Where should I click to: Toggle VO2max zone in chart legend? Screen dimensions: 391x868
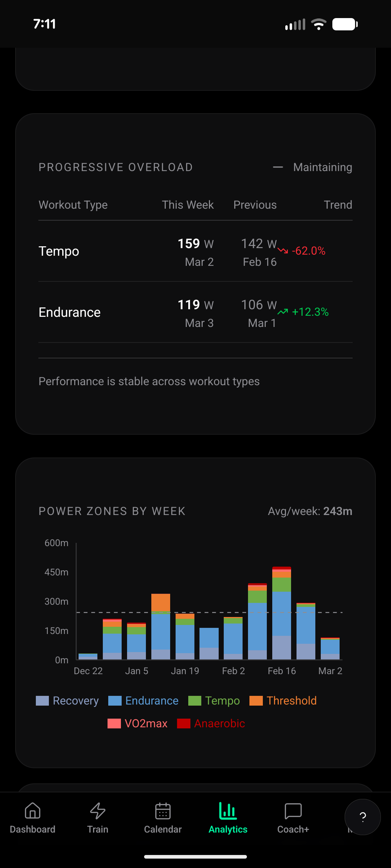114,723
